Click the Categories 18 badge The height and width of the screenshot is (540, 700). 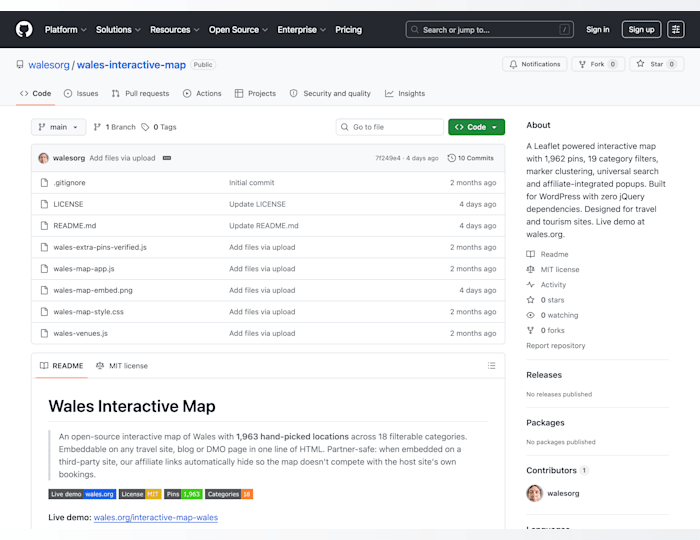pos(229,494)
